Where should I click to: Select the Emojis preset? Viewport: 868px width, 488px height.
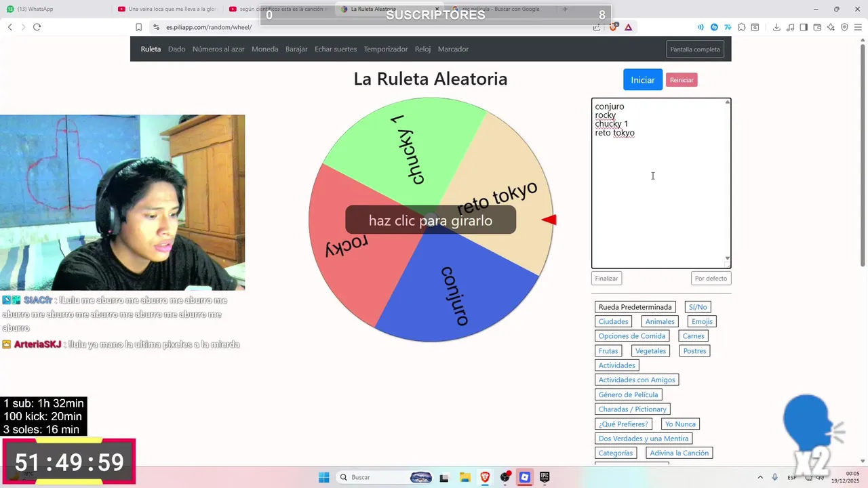tap(702, 321)
